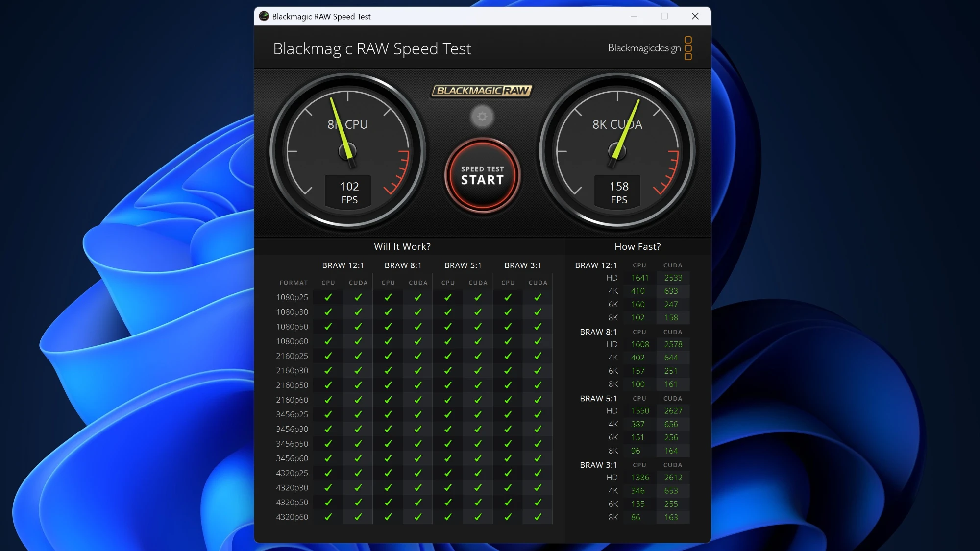Click the BRAW 3:1 CUDA checkmark for 1080p25
The image size is (980, 551).
[538, 297]
